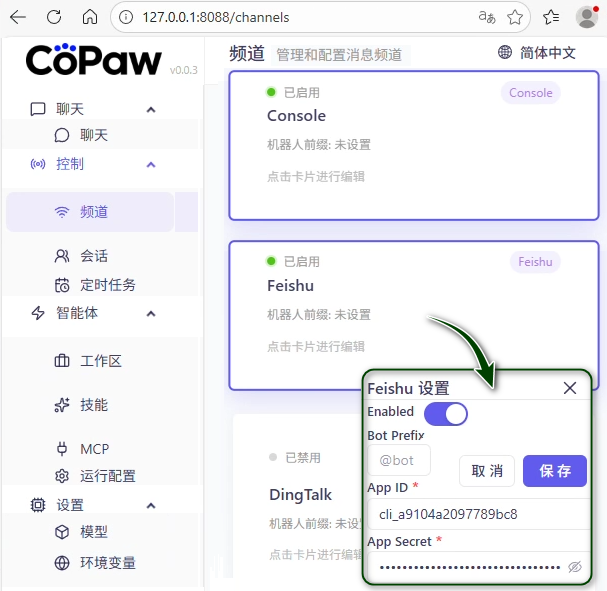Bookmark this page with the star icon
Screen dimensions: 607x591
pyautogui.click(x=515, y=17)
